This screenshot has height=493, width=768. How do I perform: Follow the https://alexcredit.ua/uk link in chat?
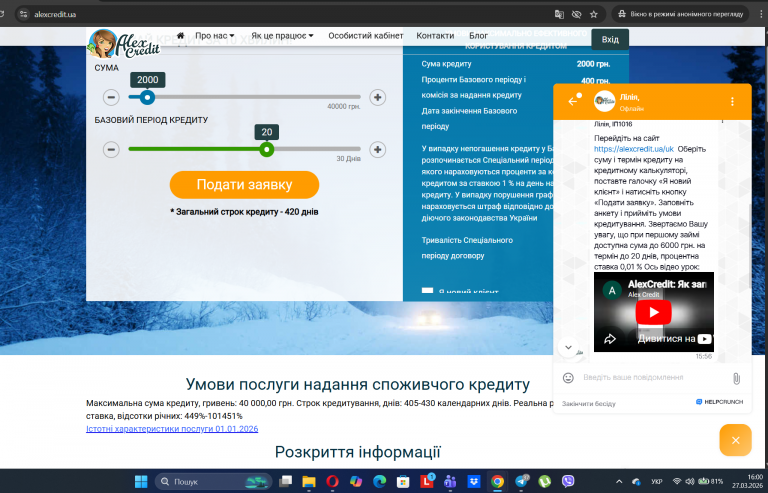click(634, 149)
